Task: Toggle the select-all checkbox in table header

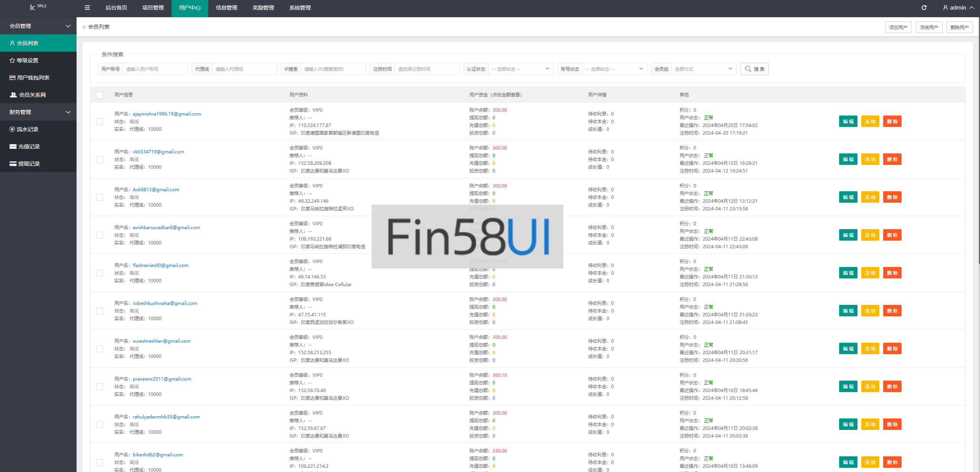Action: coord(100,95)
